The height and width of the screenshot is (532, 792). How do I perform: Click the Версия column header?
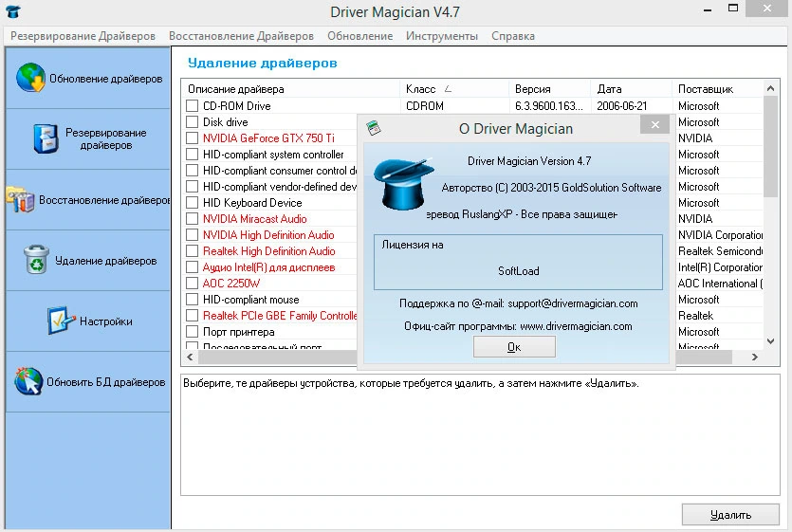(x=549, y=89)
